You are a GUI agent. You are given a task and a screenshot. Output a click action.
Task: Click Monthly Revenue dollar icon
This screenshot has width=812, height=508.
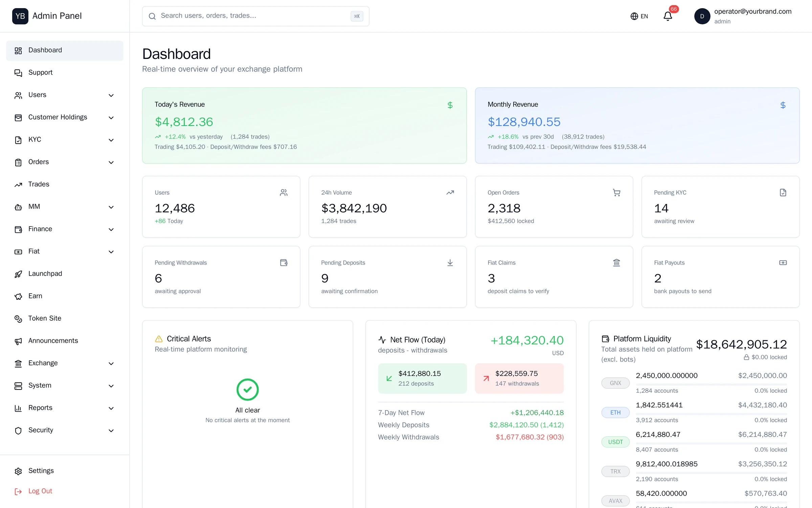[783, 105]
